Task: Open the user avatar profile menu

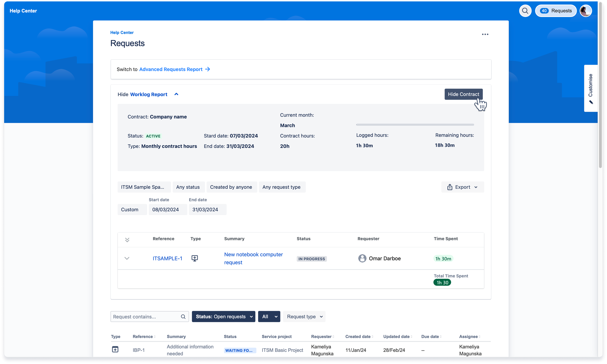Action: [x=585, y=11]
